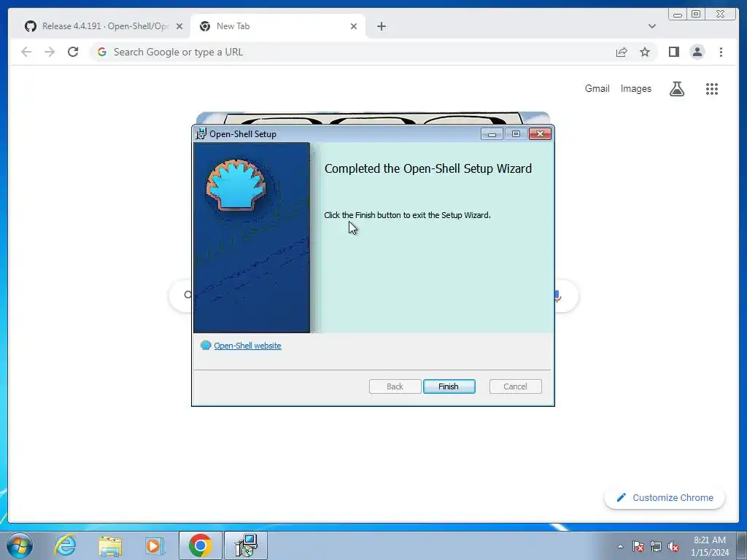Screen dimensions: 747x560
Task: Close the Open-Shell Setup dialog
Action: point(540,134)
